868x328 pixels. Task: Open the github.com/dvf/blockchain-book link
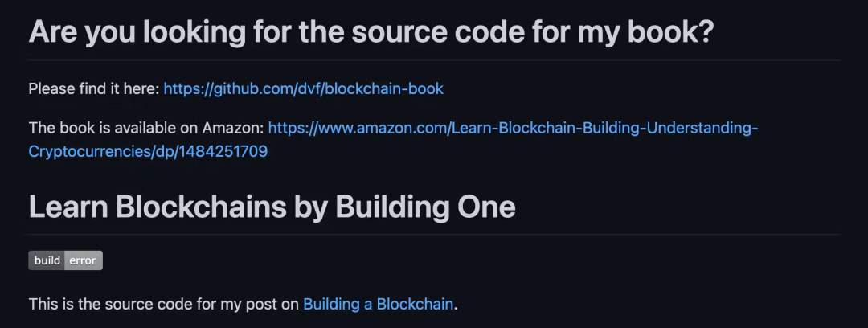[x=303, y=88]
